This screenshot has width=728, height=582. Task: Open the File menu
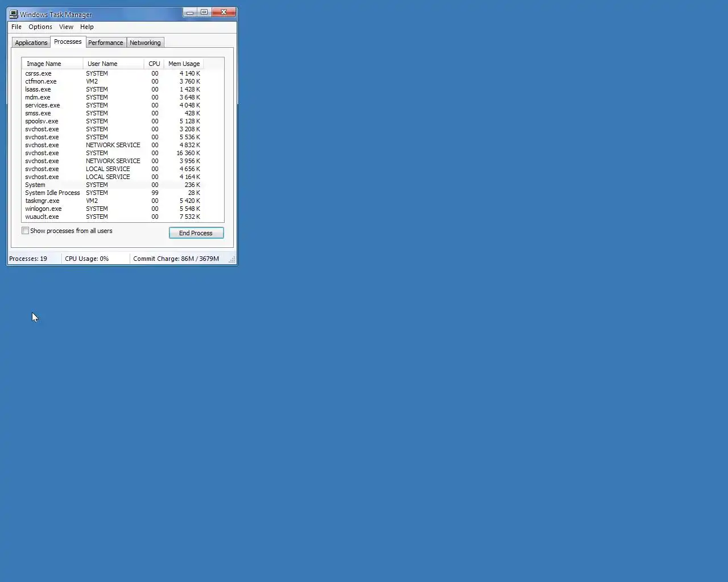click(x=16, y=27)
